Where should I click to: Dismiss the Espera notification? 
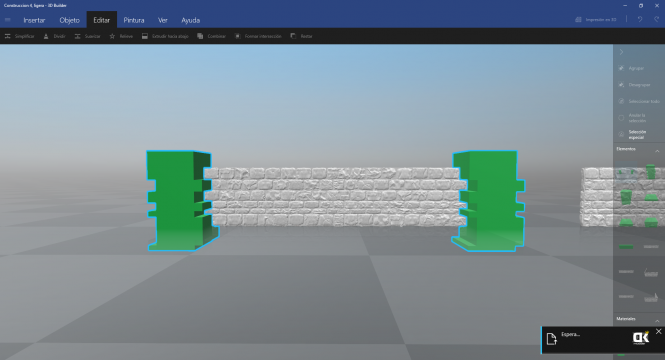pos(658,332)
